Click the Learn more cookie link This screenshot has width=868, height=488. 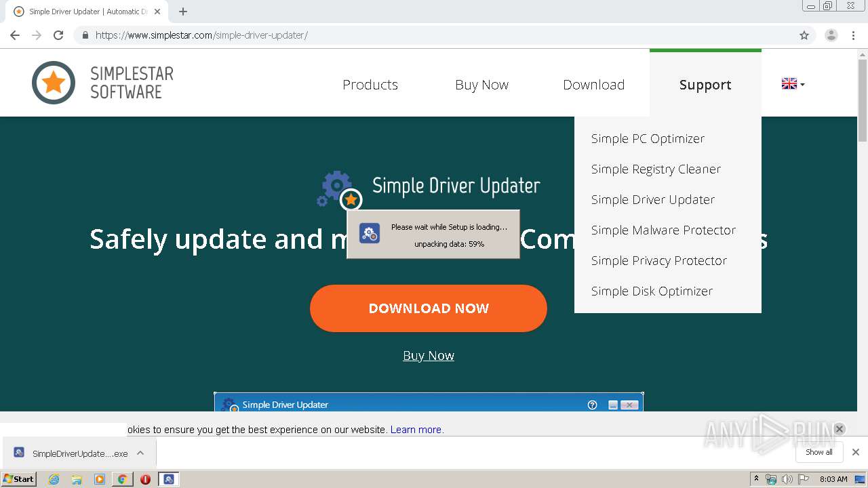[416, 430]
